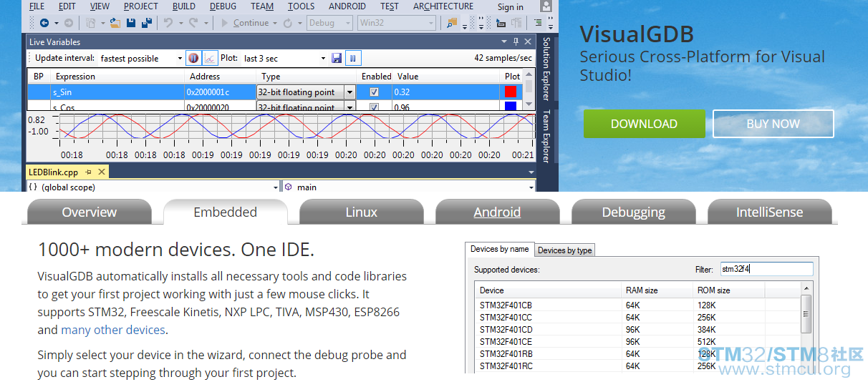This screenshot has height=387, width=868.
Task: Select the 'Devices by type' tab
Action: pos(565,250)
